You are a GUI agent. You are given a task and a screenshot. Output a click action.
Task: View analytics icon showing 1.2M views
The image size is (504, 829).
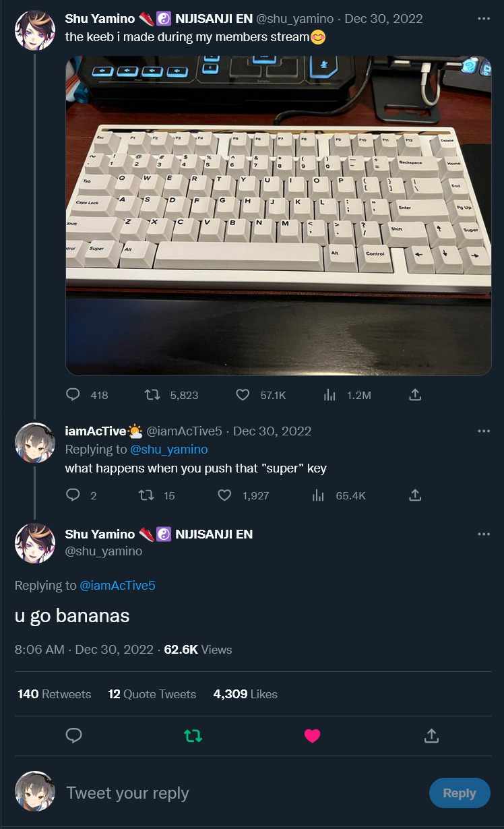pos(329,394)
